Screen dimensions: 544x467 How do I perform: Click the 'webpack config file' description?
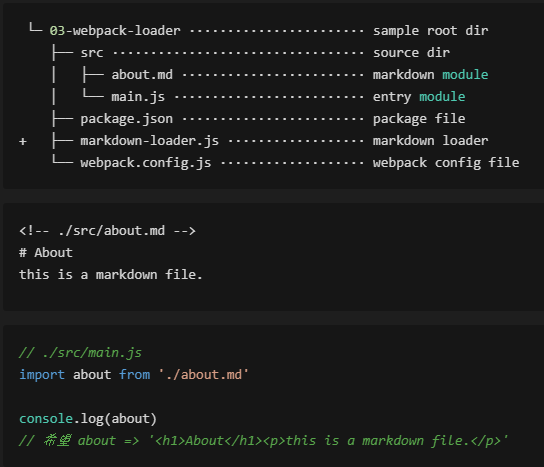(446, 163)
